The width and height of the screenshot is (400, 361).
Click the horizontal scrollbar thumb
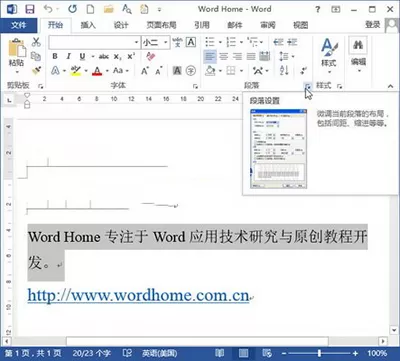(x=197, y=341)
